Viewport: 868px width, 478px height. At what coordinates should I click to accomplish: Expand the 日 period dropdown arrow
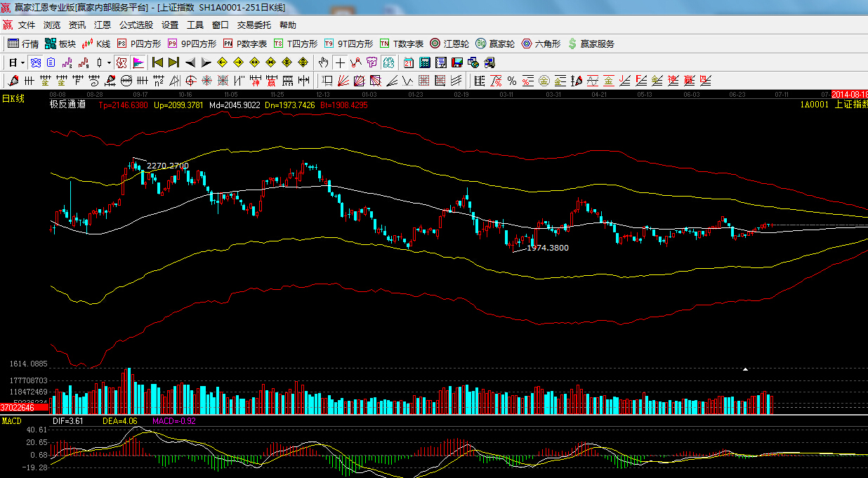pos(22,62)
